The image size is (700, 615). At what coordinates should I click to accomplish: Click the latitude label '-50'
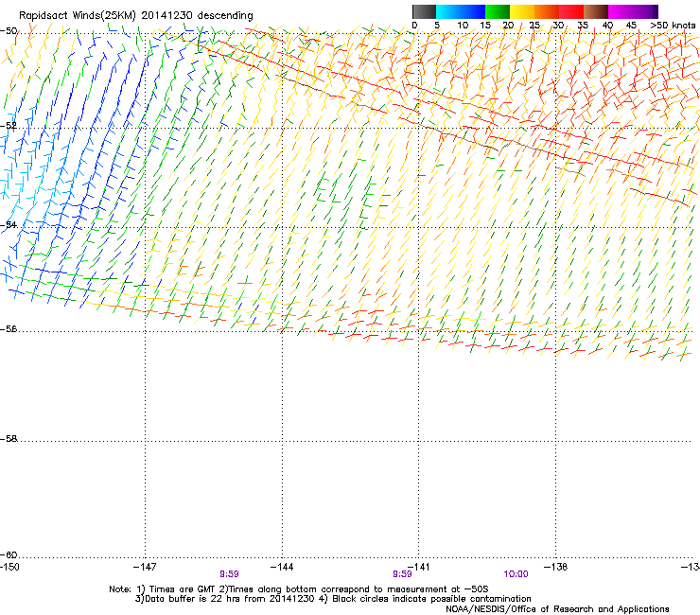(9, 31)
